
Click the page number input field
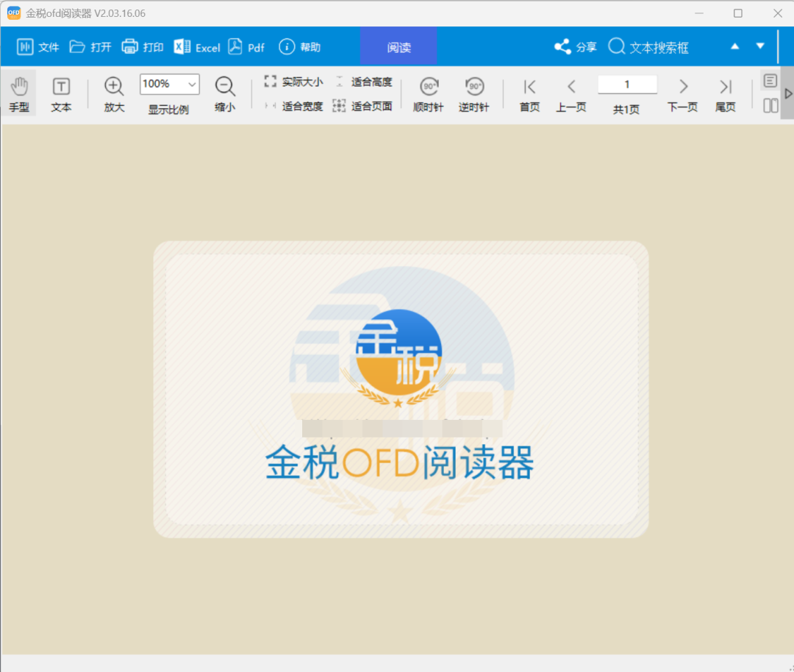pyautogui.click(x=627, y=85)
